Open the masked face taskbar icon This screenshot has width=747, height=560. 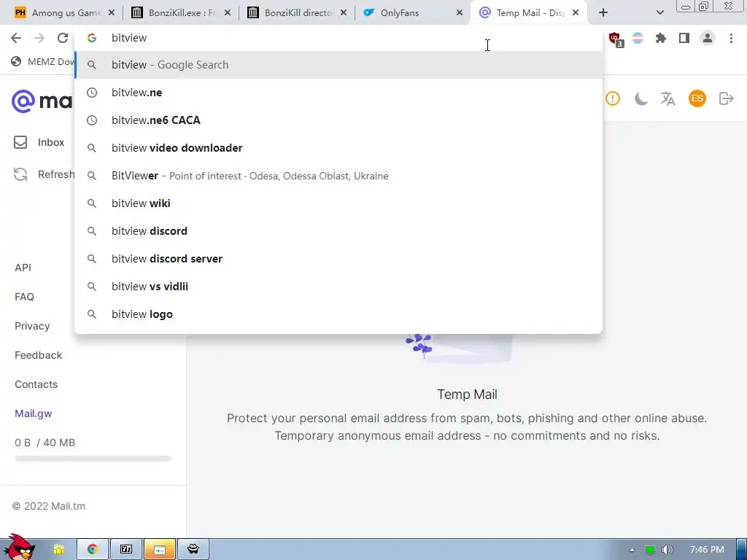point(193,550)
